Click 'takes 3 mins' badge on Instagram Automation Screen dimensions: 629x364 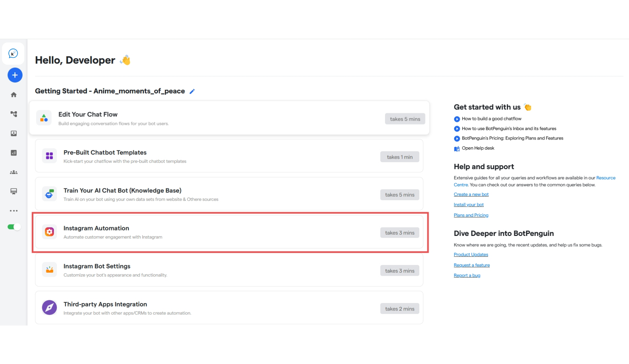400,233
